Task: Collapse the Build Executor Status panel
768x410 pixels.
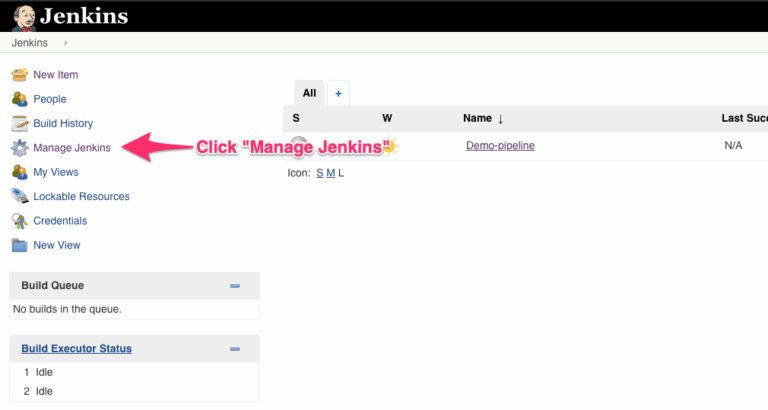Action: [x=235, y=349]
